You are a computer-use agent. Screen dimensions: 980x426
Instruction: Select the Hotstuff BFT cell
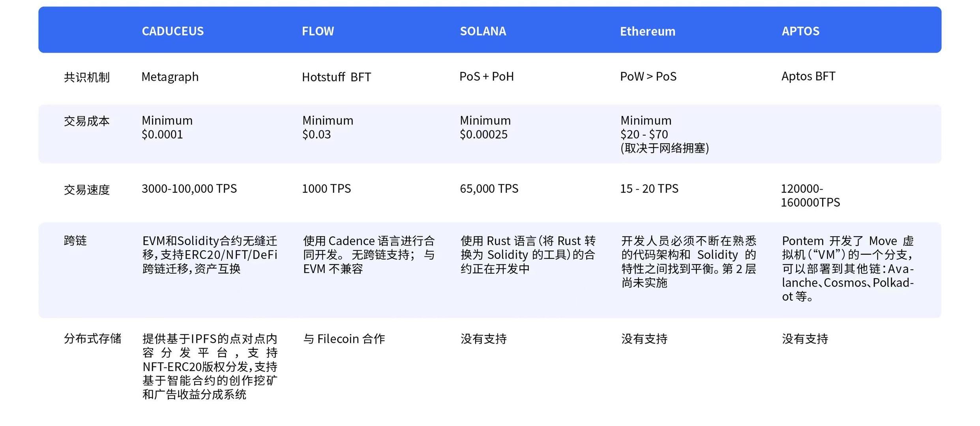[x=336, y=77]
